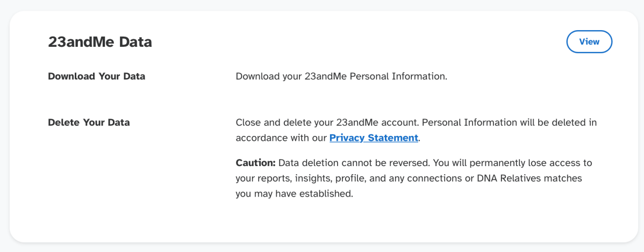Click the 23andMe Data heading
The height and width of the screenshot is (252, 644).
[x=100, y=42]
